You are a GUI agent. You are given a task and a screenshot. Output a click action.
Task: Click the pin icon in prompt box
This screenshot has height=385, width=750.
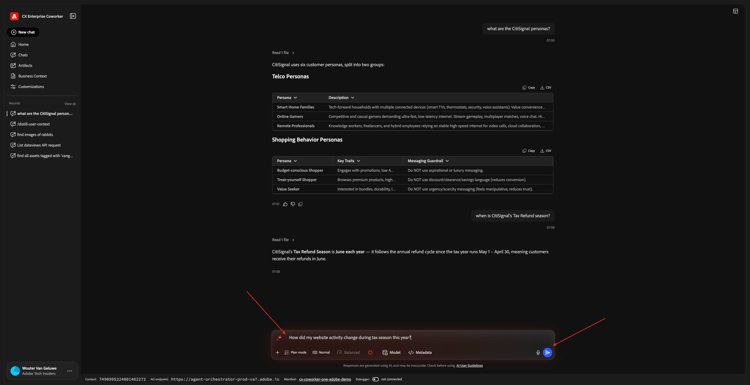(279, 338)
